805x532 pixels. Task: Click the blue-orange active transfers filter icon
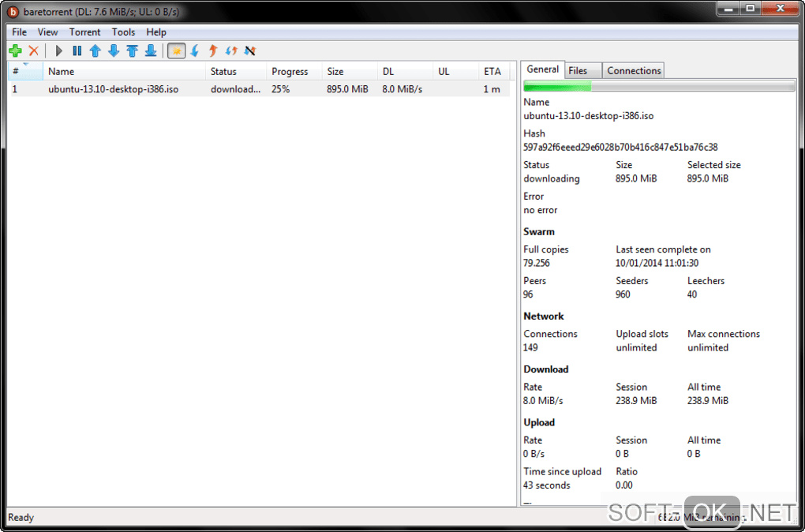231,51
